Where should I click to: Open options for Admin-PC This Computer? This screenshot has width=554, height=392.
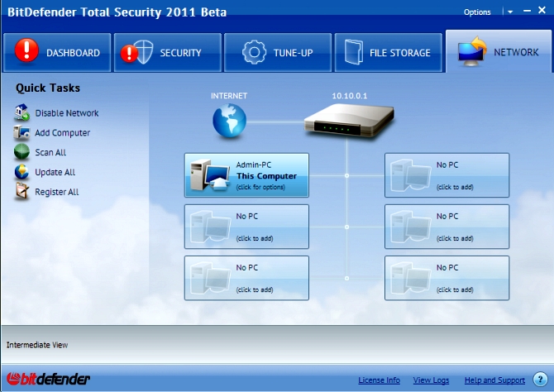(x=246, y=175)
